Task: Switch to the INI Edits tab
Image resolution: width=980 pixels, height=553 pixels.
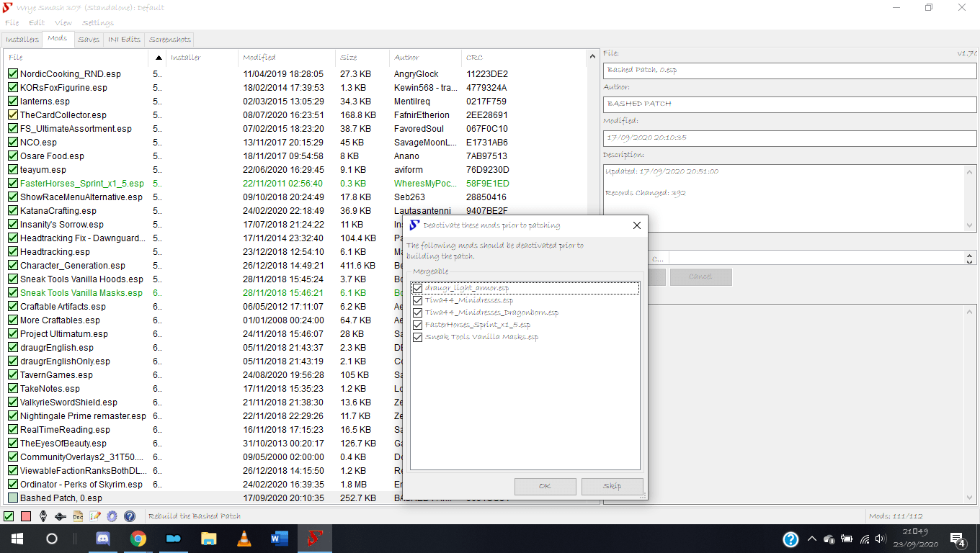Action: tap(124, 39)
